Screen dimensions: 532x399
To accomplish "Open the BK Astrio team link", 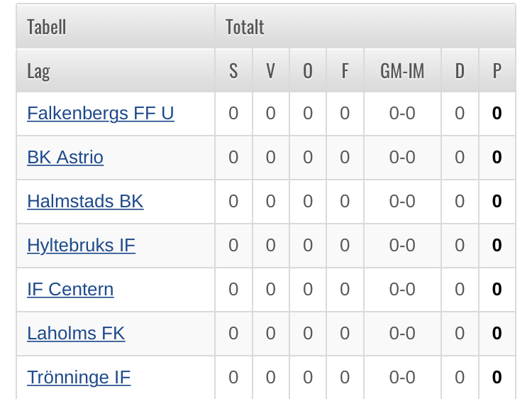I will click(65, 158).
